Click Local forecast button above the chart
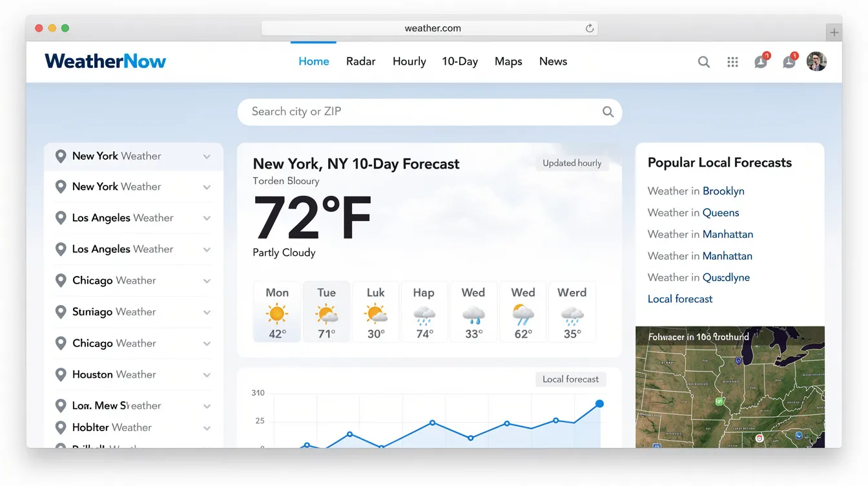868x486 pixels. 570,379
